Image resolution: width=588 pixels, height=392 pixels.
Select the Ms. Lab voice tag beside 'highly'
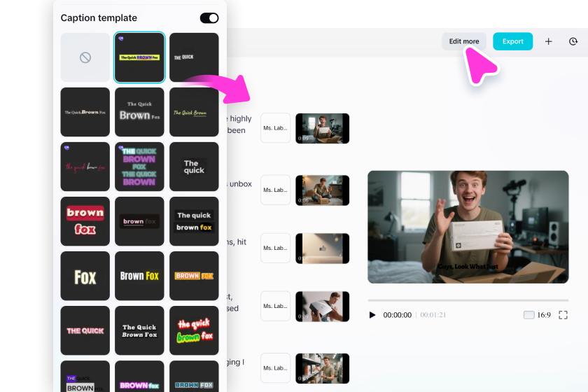[x=275, y=128]
